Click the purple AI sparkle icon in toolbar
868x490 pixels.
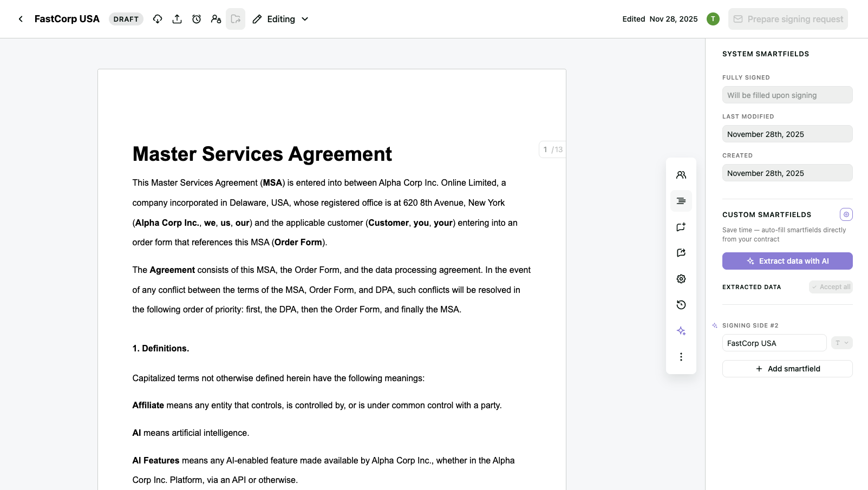pyautogui.click(x=681, y=331)
